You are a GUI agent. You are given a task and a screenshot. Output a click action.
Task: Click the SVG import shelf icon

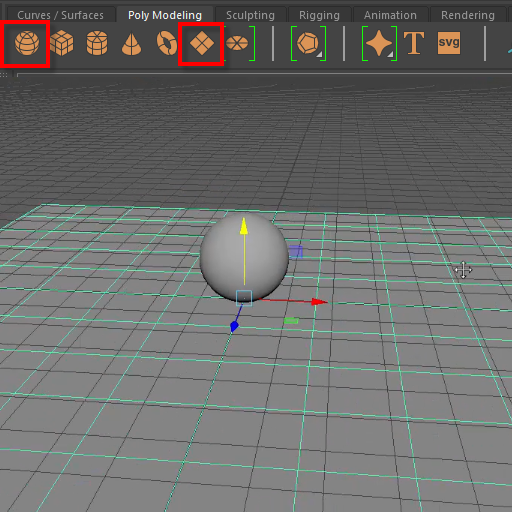[x=449, y=43]
